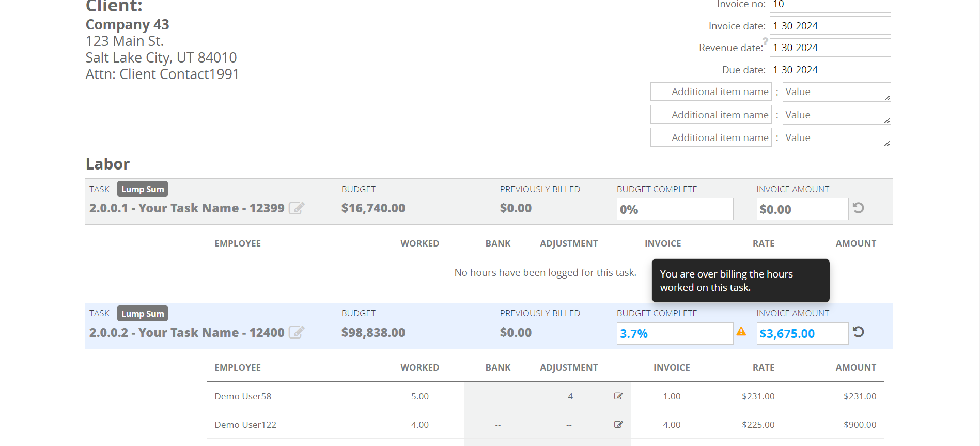980x446 pixels.
Task: Edit task name 2.0.0.1 pencil icon
Action: click(x=297, y=208)
